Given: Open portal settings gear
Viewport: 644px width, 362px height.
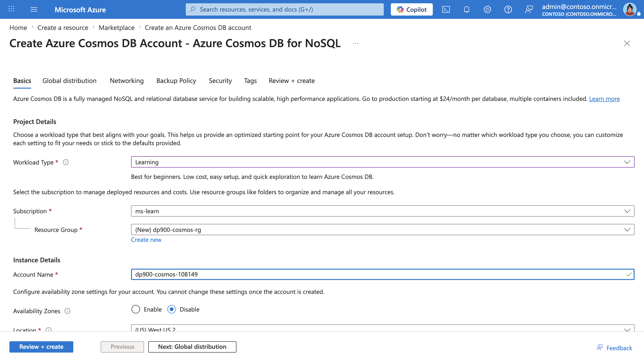Looking at the screenshot, I should pos(487,9).
